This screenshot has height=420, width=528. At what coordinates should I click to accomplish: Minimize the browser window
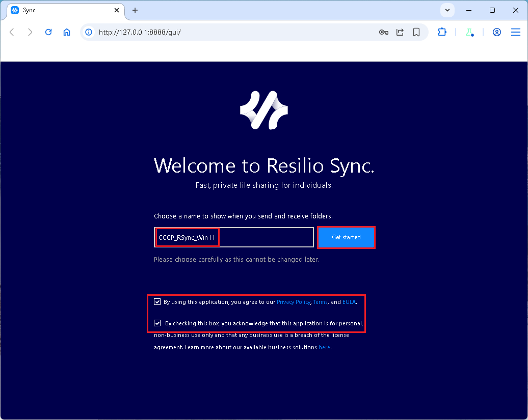[x=469, y=10]
